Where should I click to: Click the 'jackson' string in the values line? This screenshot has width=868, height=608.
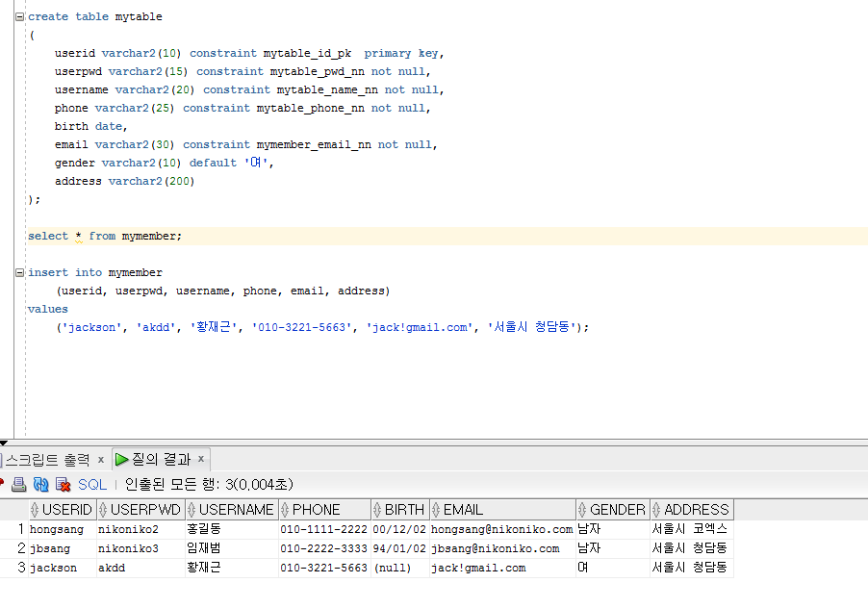click(x=91, y=327)
